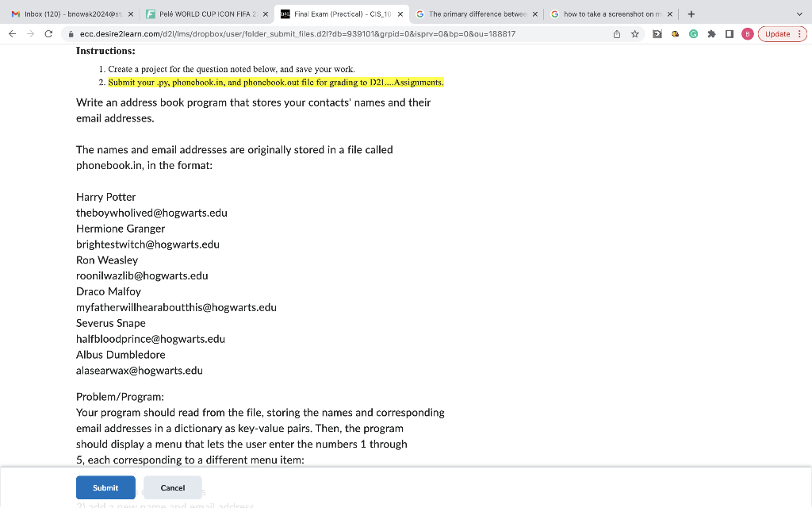Click the browser Extensions puzzle piece icon
Image resolution: width=812 pixels, height=508 pixels.
[711, 34]
